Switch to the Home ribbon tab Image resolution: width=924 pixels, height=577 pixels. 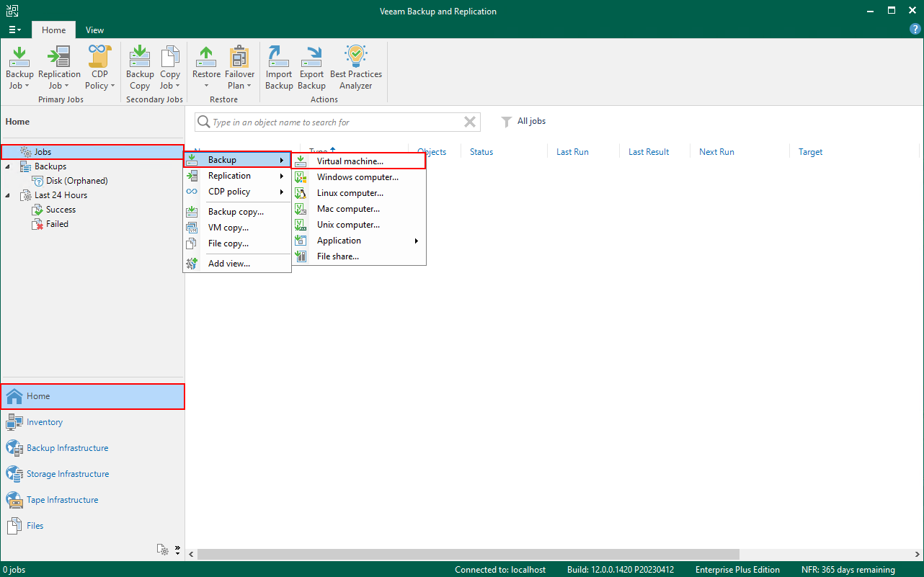pos(53,30)
